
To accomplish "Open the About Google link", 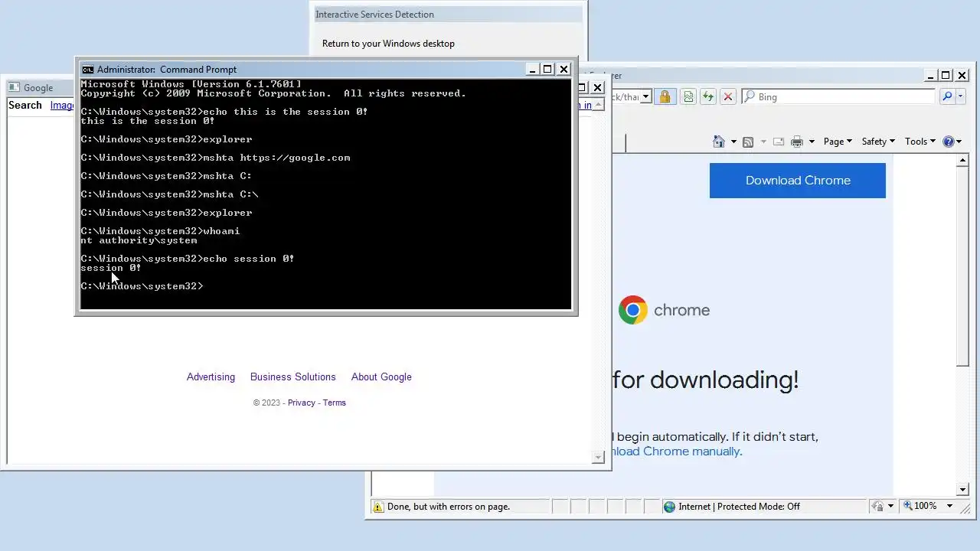I will 381,377.
